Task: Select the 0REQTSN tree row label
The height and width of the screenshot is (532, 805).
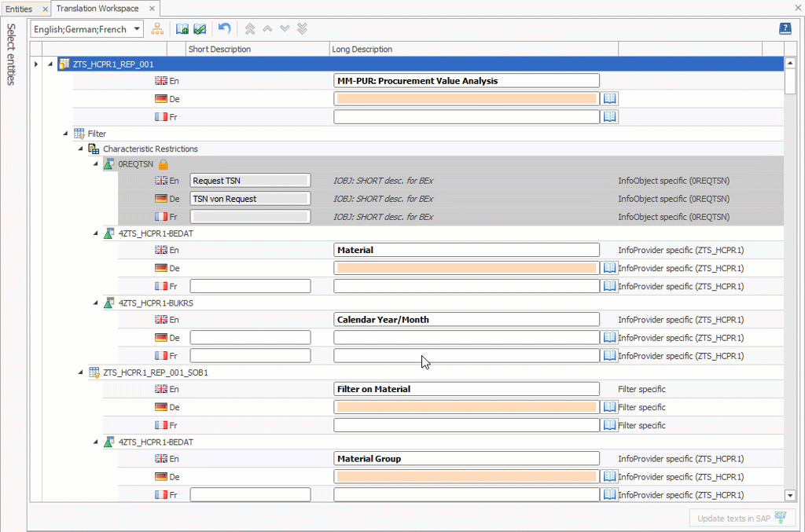Action: [x=136, y=164]
